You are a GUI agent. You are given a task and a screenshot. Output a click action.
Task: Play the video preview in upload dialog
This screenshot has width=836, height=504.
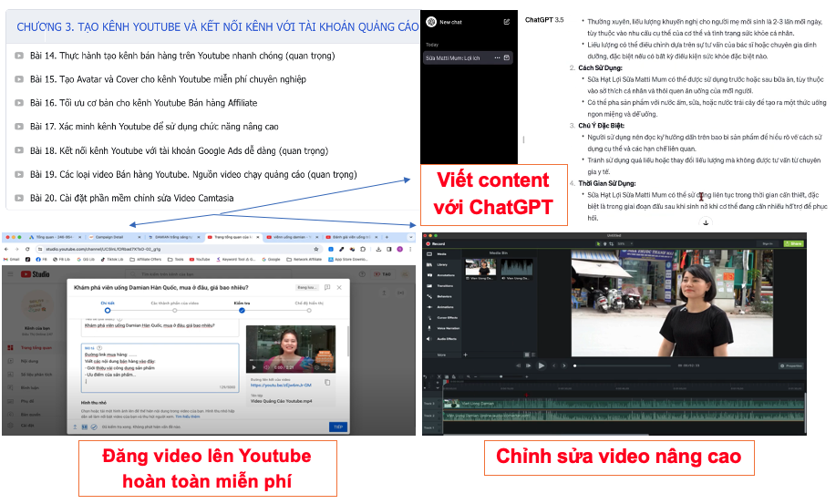253,367
